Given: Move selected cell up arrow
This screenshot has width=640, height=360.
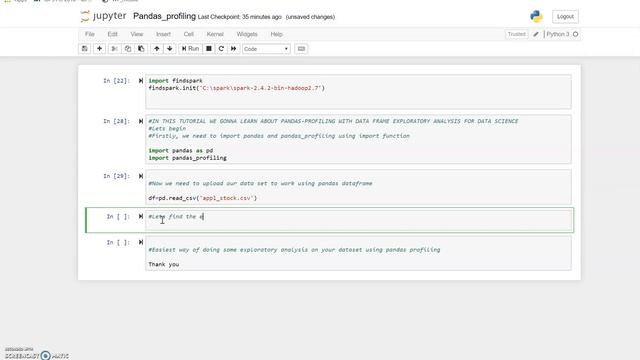Looking at the screenshot, I should [156, 49].
